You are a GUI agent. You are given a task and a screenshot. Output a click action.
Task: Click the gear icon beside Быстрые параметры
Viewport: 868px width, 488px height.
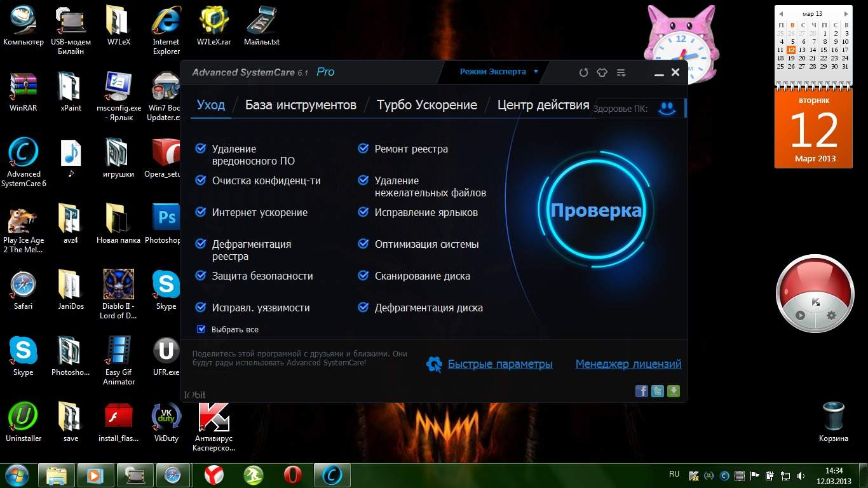pos(434,364)
